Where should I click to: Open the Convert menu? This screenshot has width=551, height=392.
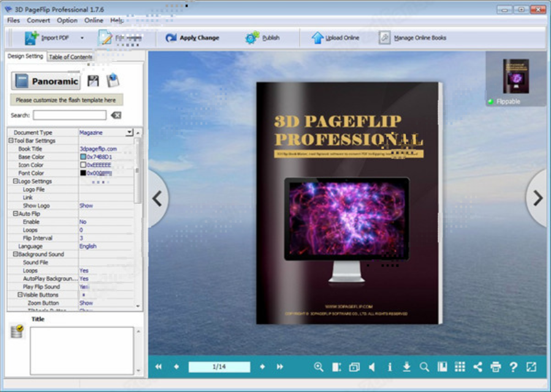(x=39, y=20)
